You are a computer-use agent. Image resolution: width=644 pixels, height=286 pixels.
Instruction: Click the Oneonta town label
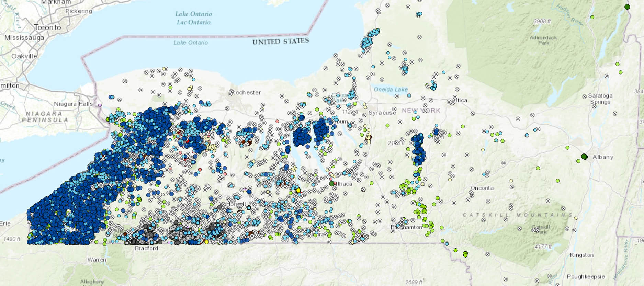(x=482, y=188)
